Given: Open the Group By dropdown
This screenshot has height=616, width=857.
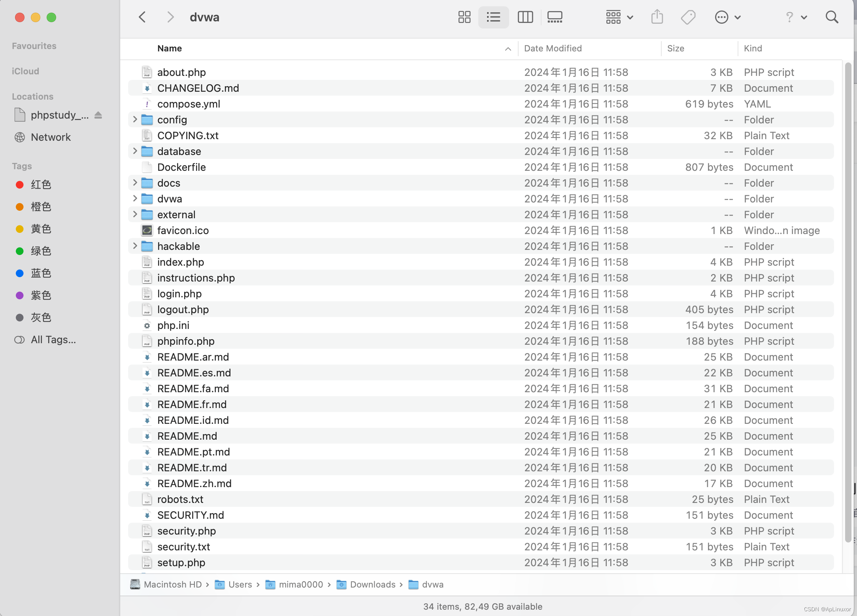Looking at the screenshot, I should point(619,17).
